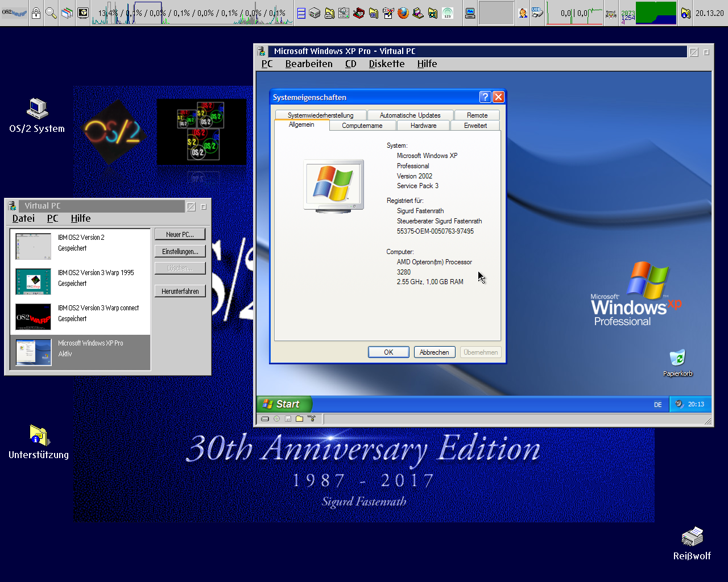Click the product ID 55375-OEM-0050763-97495
This screenshot has height=582, width=728.
(x=435, y=231)
